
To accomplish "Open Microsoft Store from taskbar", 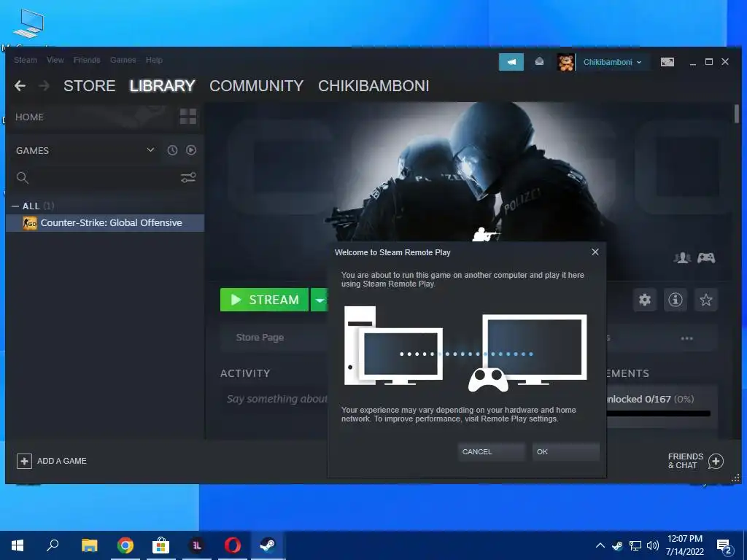I will 160,545.
